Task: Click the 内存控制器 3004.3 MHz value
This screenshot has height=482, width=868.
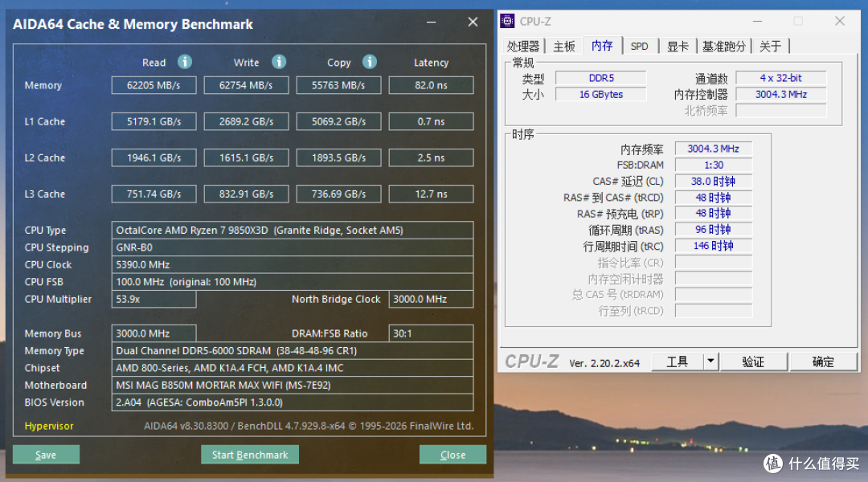Action: 781,95
